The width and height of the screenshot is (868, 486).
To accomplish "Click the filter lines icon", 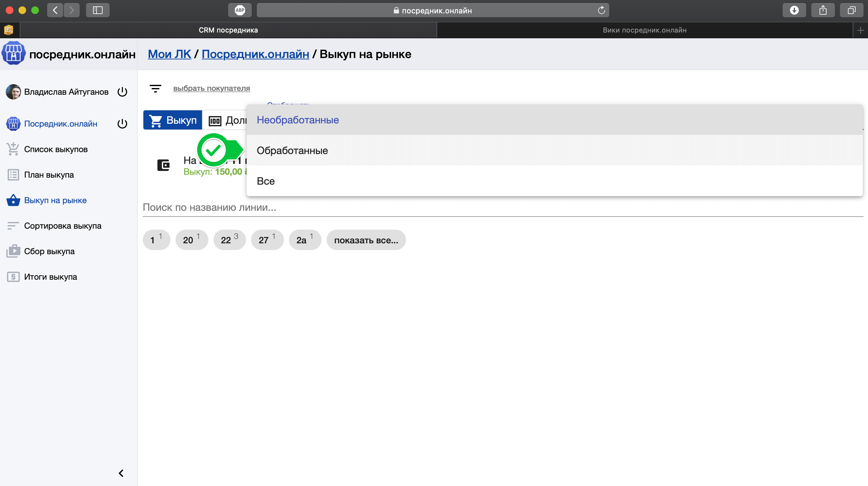I will [x=155, y=88].
